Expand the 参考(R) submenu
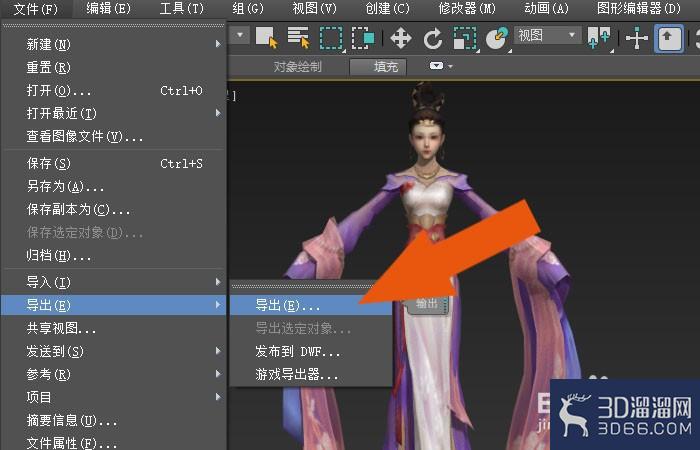Image resolution: width=700 pixels, height=450 pixels. [x=114, y=374]
